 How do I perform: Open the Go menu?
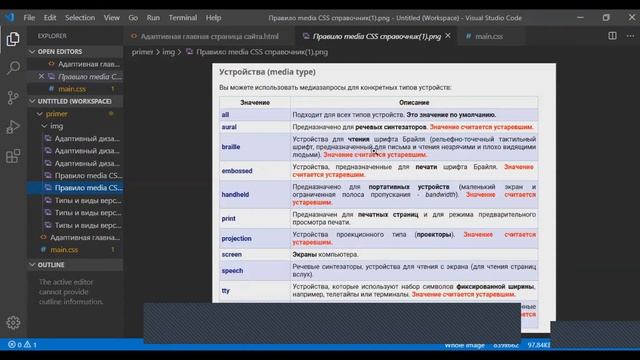click(x=133, y=18)
